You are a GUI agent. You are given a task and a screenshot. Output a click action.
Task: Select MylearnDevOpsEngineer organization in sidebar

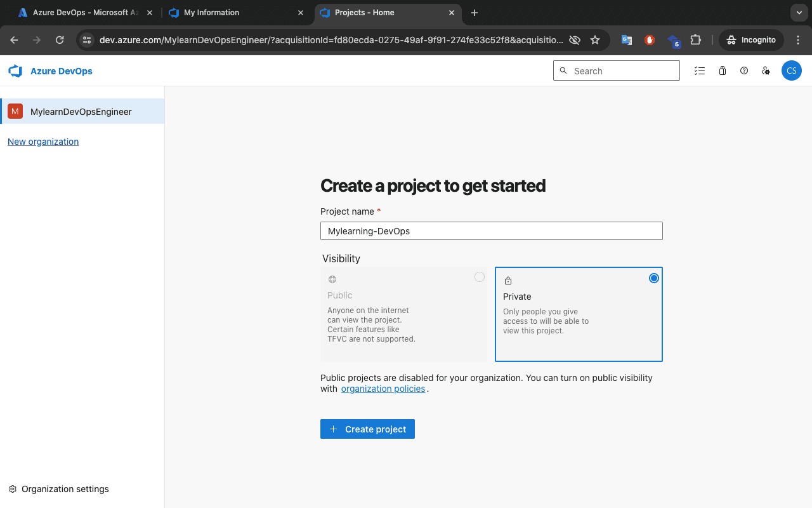coord(82,111)
